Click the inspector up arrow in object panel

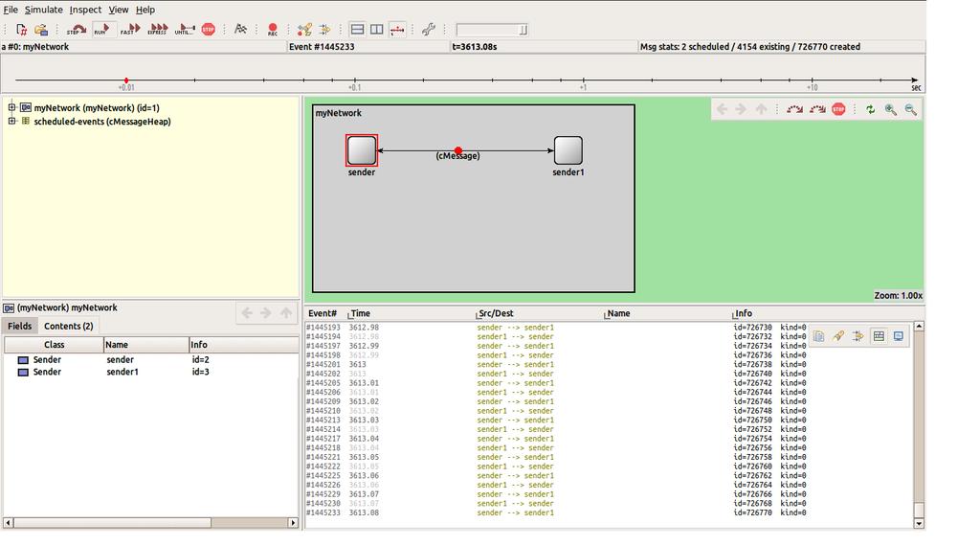pyautogui.click(x=285, y=312)
